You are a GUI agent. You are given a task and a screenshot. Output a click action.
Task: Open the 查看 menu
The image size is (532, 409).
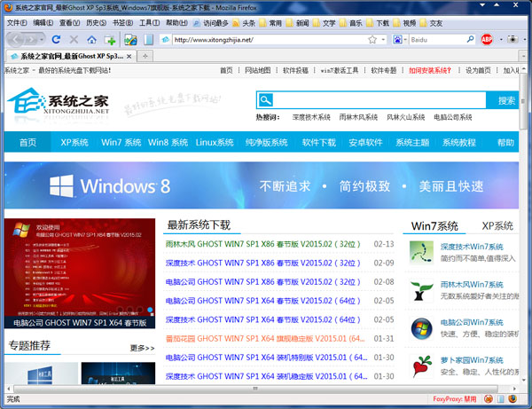(x=69, y=23)
